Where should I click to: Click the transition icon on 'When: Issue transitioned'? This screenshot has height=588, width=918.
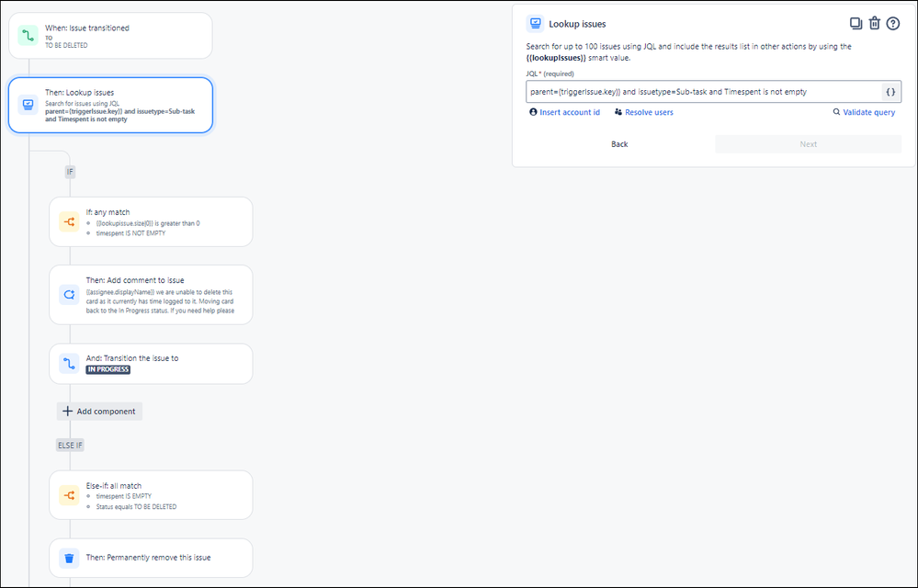pyautogui.click(x=26, y=35)
